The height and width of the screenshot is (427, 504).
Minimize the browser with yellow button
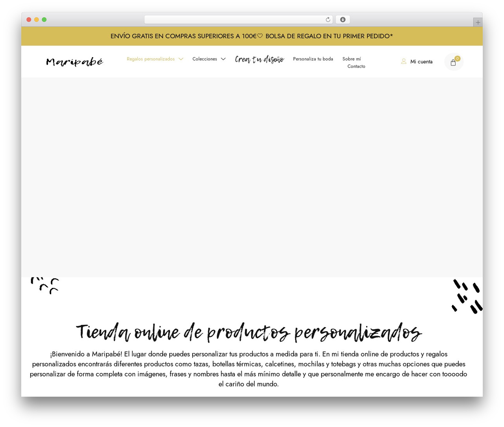[37, 20]
